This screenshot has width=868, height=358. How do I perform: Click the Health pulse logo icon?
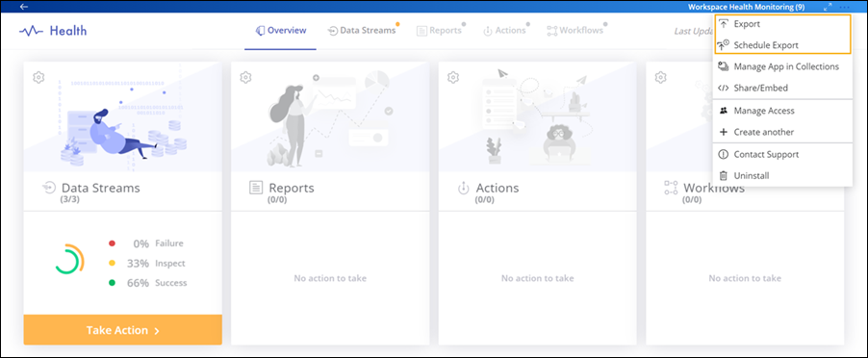click(x=31, y=31)
